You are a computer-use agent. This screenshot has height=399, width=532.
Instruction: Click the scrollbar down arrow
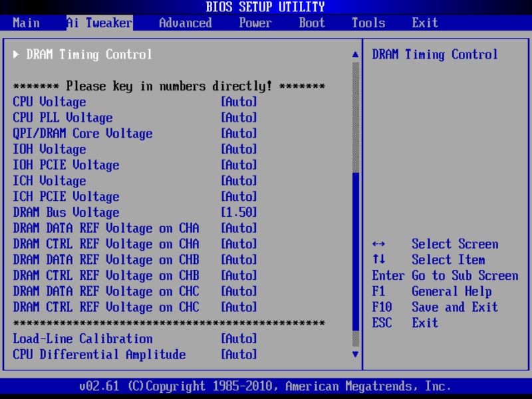point(356,354)
